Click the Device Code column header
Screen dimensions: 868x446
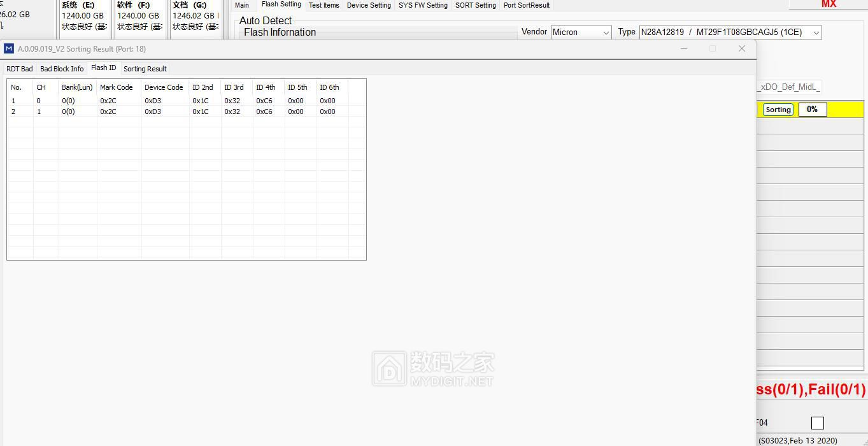coord(165,87)
